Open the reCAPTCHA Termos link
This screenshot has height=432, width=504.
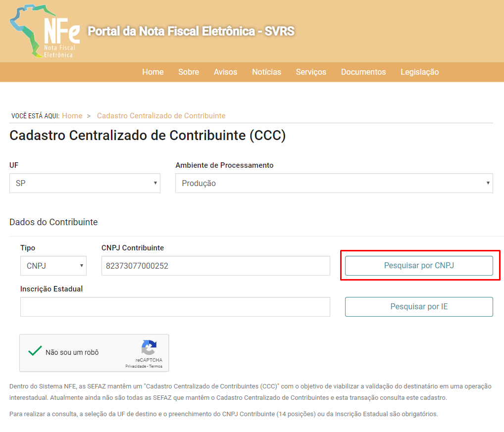click(155, 366)
